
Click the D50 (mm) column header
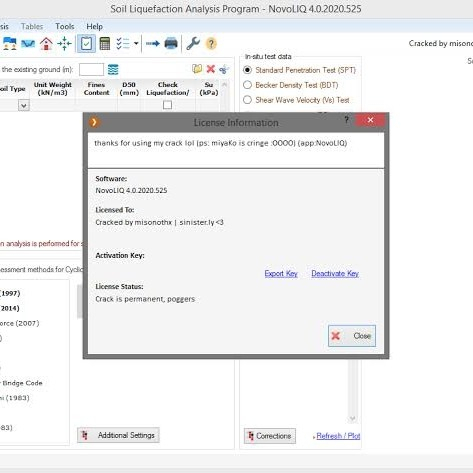click(129, 89)
